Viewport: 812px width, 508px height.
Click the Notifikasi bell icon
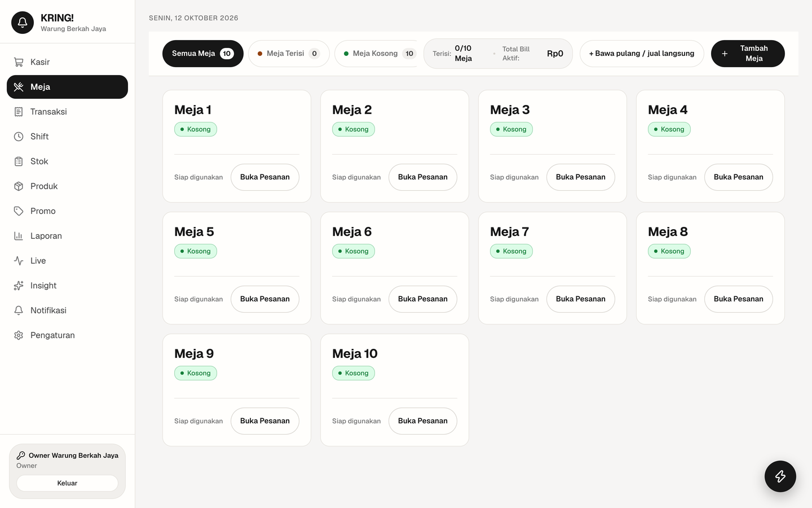(x=19, y=310)
